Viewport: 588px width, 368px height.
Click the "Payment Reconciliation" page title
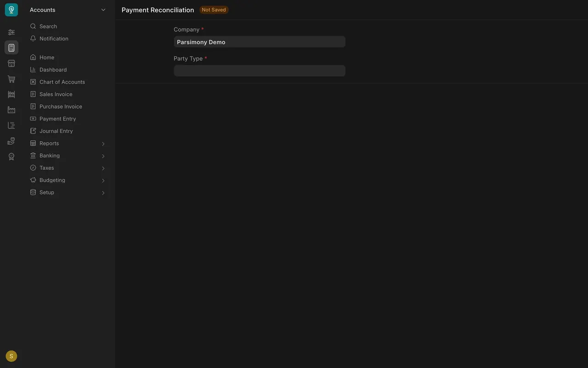[158, 10]
